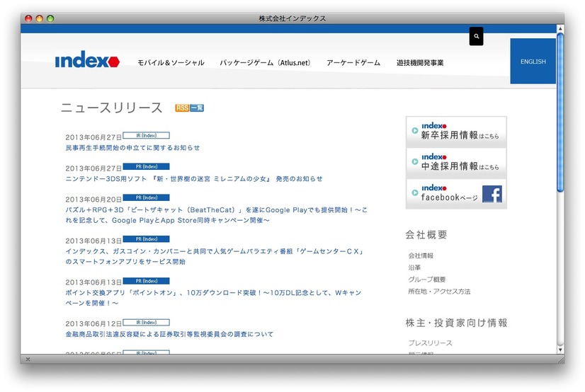Image resolution: width=585 pixels, height=392 pixels.
Task: Click the ニュースリリース page heading
Action: coord(112,108)
